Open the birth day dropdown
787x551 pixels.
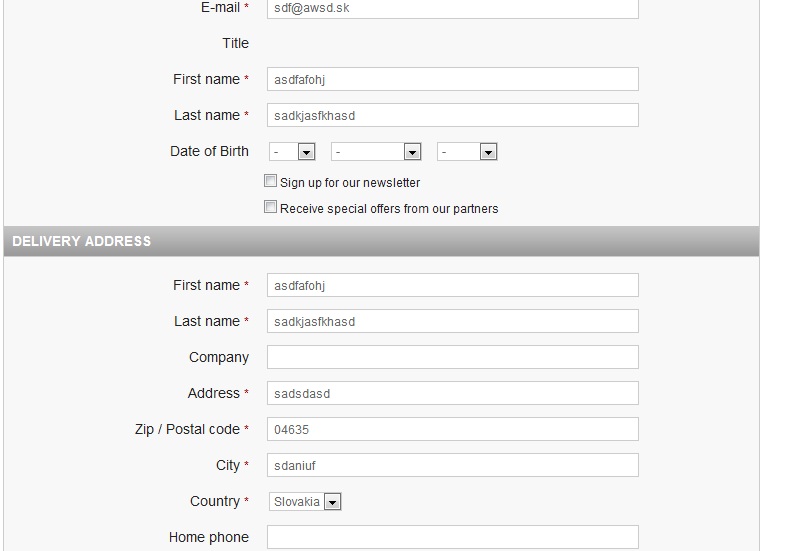coord(292,152)
